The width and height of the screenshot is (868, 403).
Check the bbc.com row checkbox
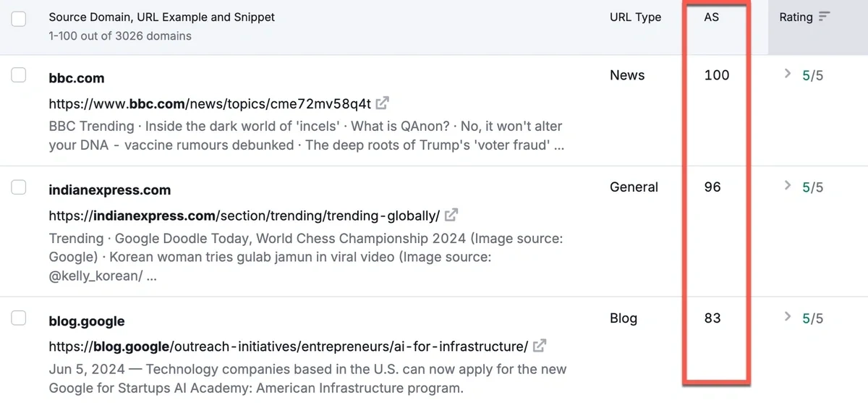pyautogui.click(x=19, y=75)
